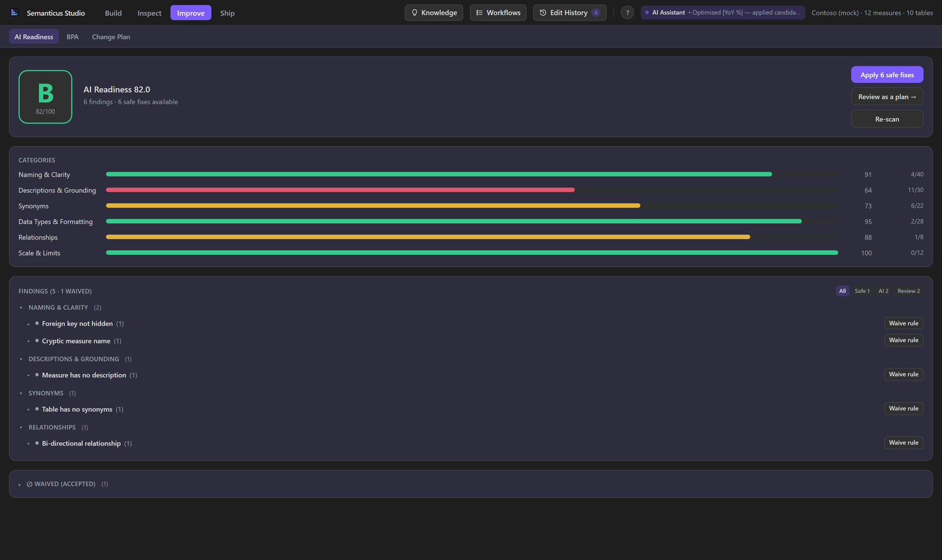
Task: Click the Foreign key not hidden bullet
Action: coord(37,323)
